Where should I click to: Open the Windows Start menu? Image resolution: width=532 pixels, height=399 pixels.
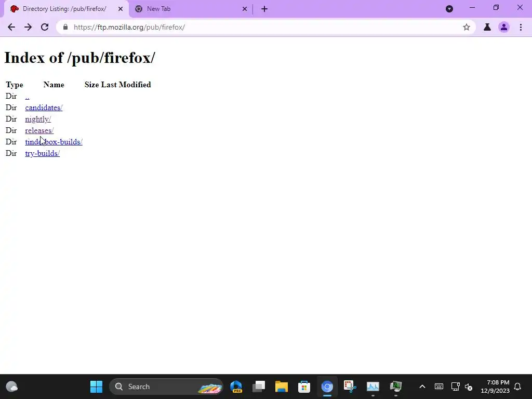tap(96, 387)
